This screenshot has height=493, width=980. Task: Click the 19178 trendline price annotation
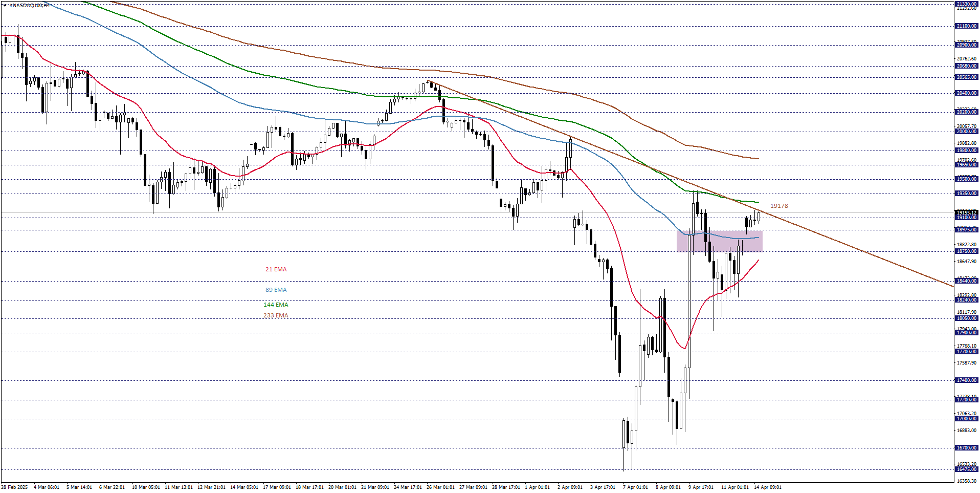779,206
